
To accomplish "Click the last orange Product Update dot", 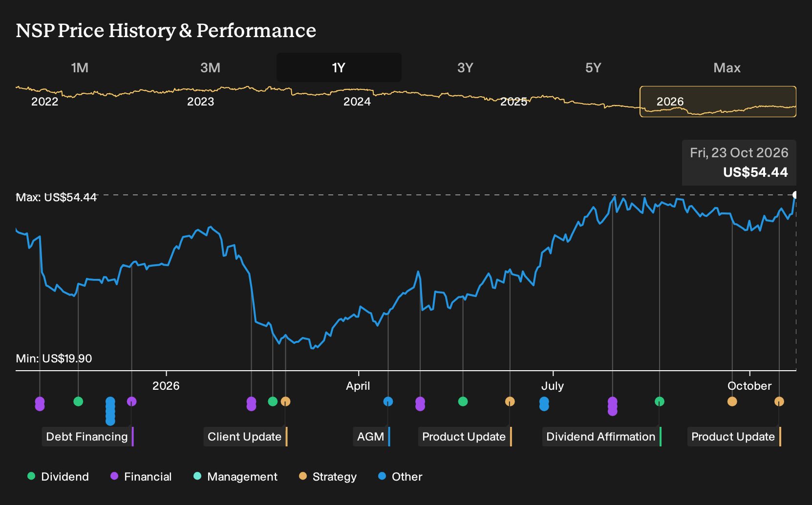I will pos(779,401).
